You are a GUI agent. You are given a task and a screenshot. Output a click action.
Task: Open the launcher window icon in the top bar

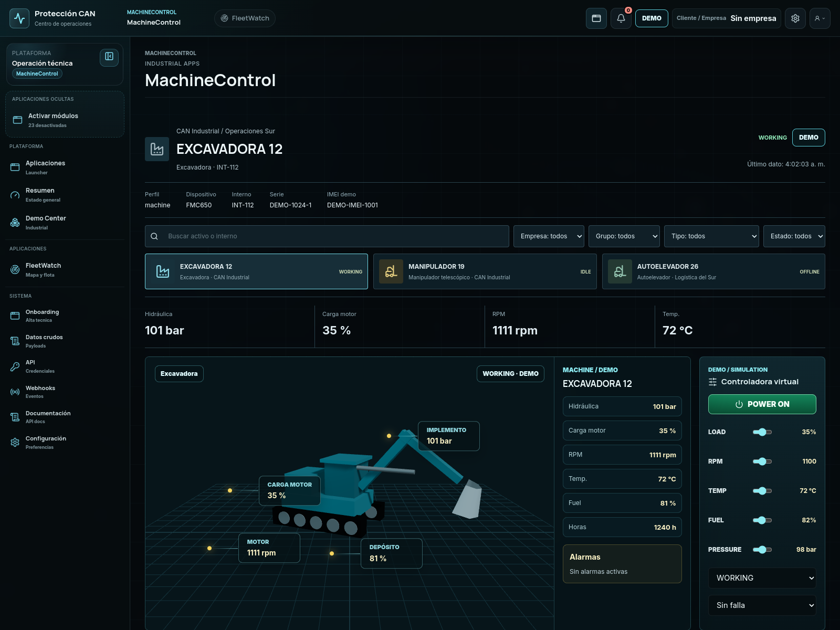[x=596, y=18]
